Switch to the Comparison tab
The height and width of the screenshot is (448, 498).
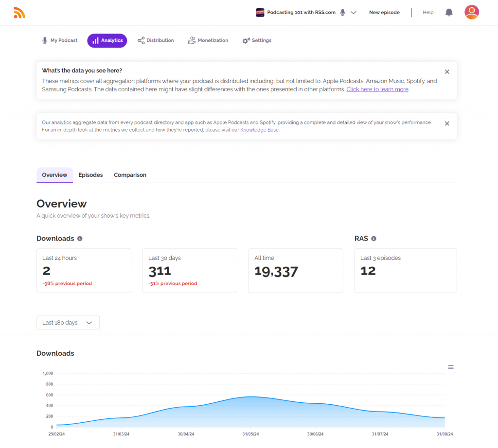click(x=130, y=175)
